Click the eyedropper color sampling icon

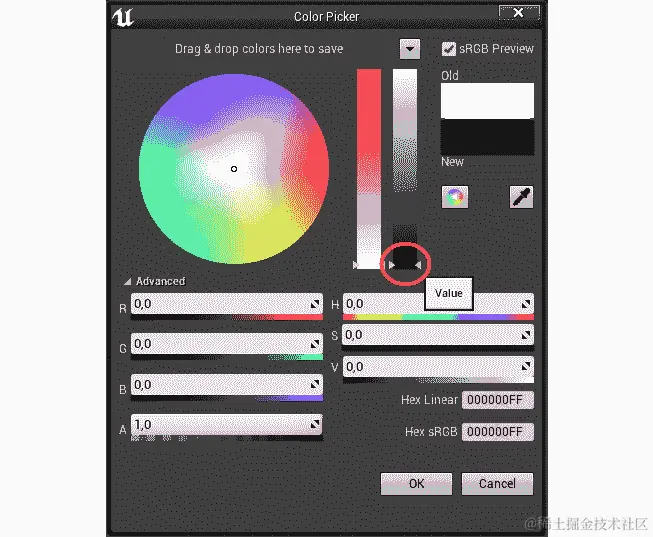521,197
